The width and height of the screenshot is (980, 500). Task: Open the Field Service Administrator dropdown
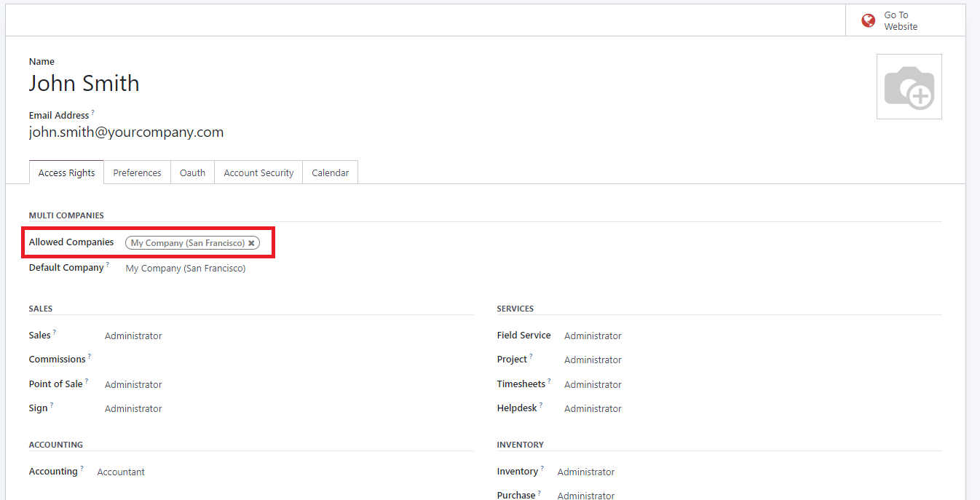tap(593, 336)
